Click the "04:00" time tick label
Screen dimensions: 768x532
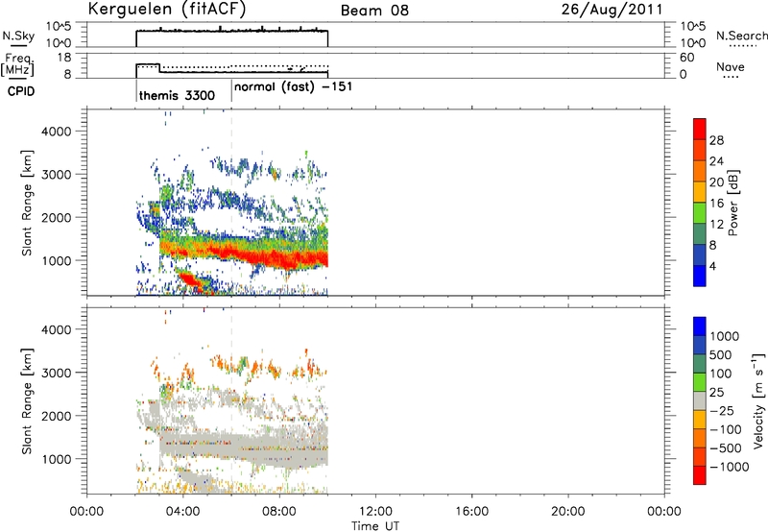(182, 512)
